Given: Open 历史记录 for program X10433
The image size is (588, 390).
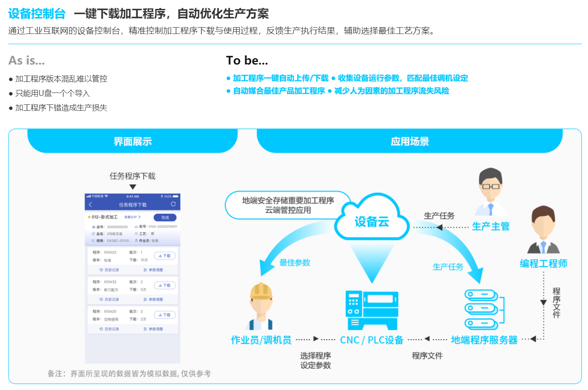Looking at the screenshot, I should point(110,300).
